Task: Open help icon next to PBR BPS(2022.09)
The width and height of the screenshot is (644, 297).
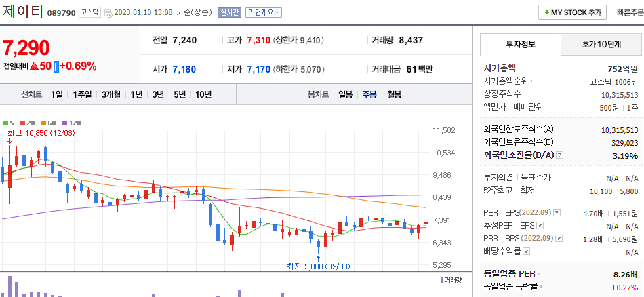Action: (559, 238)
